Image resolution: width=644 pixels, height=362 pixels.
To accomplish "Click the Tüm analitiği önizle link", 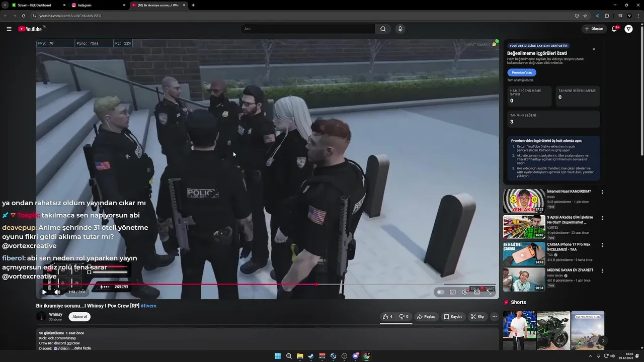I will click(520, 80).
